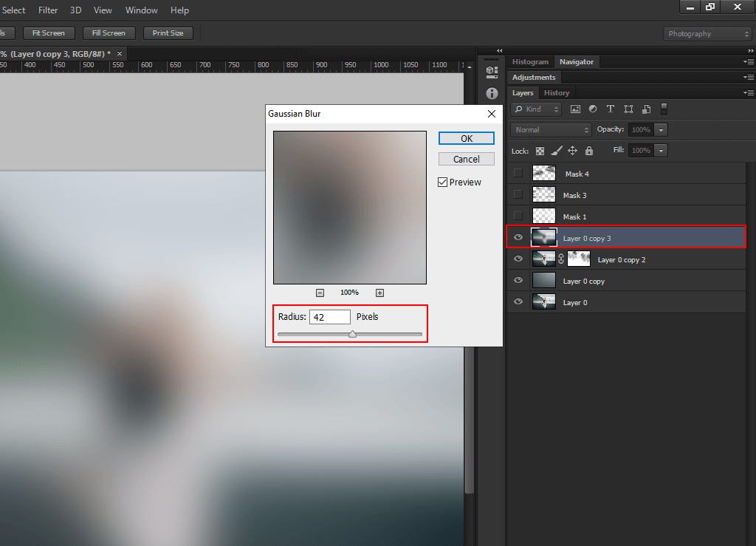Close the document tab
The image size is (756, 546).
tap(120, 53)
